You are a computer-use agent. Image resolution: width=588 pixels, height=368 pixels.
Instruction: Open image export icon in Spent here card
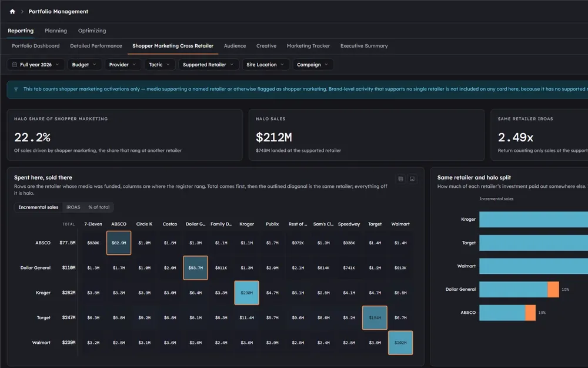click(x=412, y=179)
